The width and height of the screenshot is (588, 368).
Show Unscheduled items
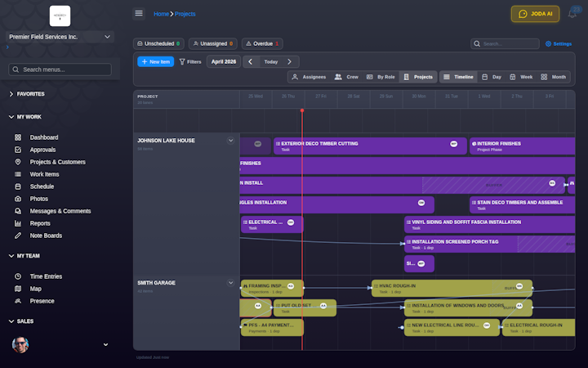pyautogui.click(x=158, y=43)
